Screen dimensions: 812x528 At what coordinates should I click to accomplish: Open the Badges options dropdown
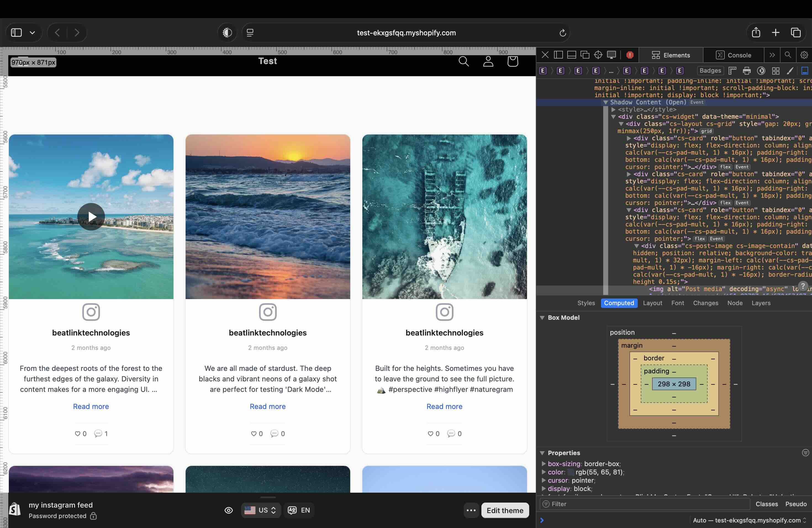click(710, 71)
